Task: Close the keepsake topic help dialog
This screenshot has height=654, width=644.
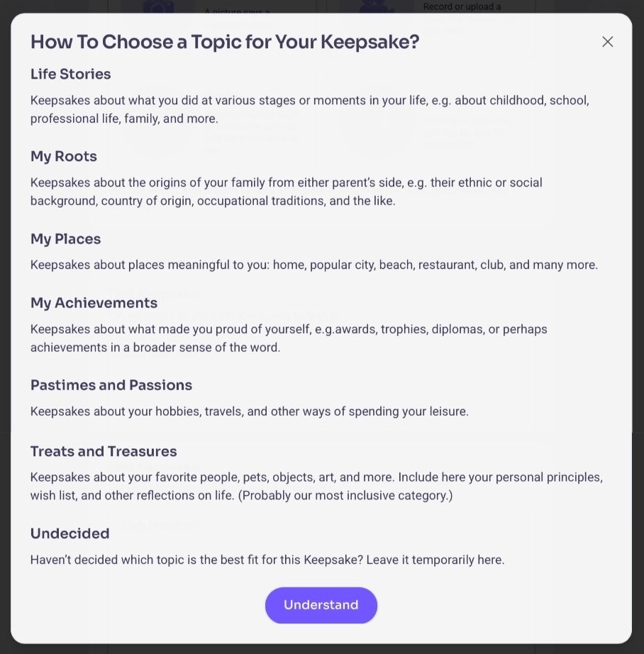Action: [x=607, y=42]
